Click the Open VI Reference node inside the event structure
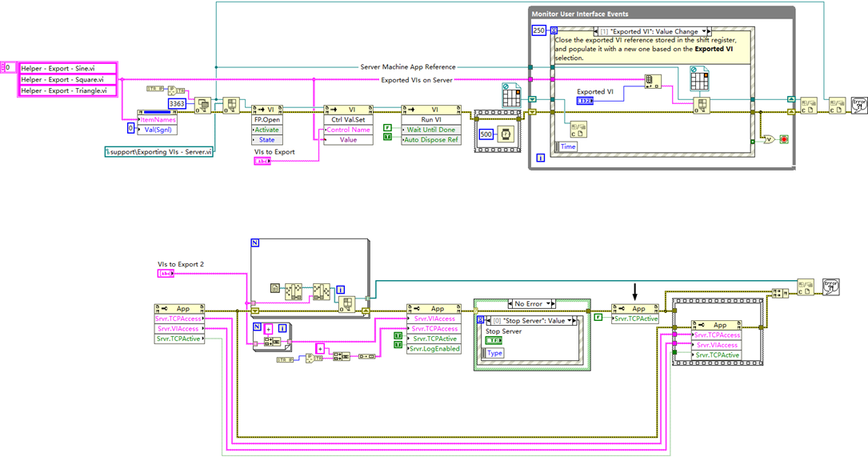Viewport: 868px width, 457px height. (702, 106)
